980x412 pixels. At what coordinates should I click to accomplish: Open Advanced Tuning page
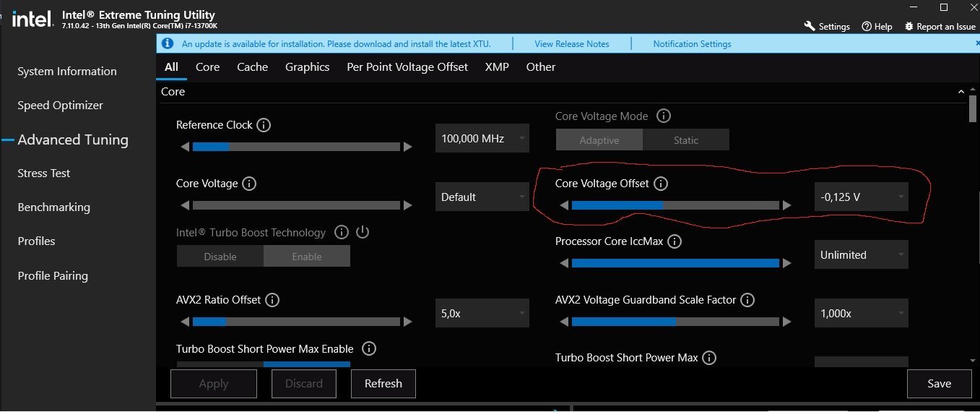(x=73, y=140)
